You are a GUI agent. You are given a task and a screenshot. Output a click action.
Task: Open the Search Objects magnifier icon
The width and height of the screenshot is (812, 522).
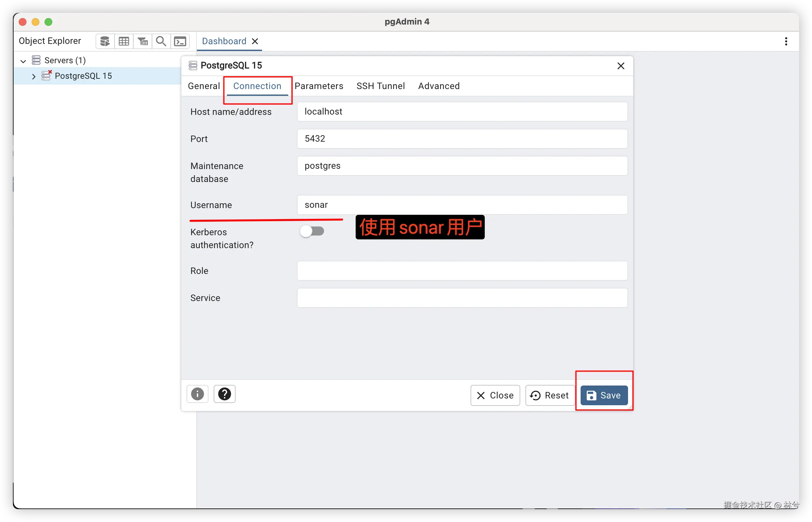[161, 41]
